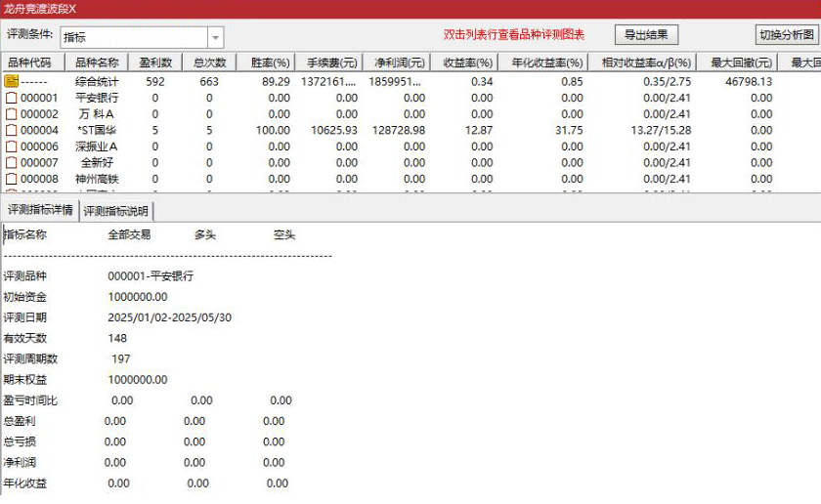Click the 000001-平安银行 detail value
The image size is (821, 504).
151,275
